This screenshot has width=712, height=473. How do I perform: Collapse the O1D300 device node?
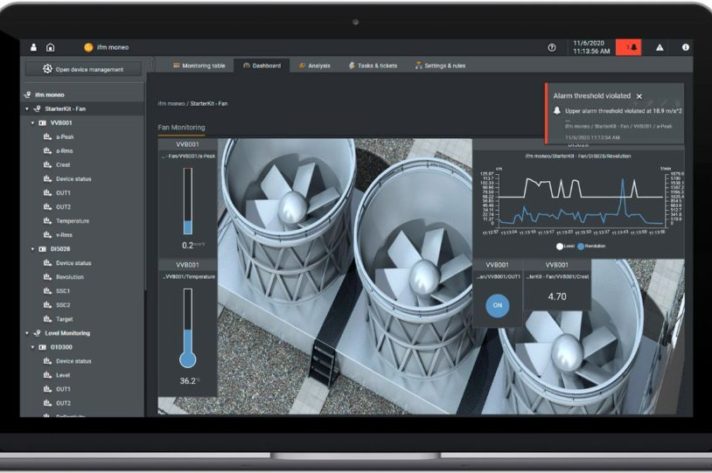tap(33, 347)
